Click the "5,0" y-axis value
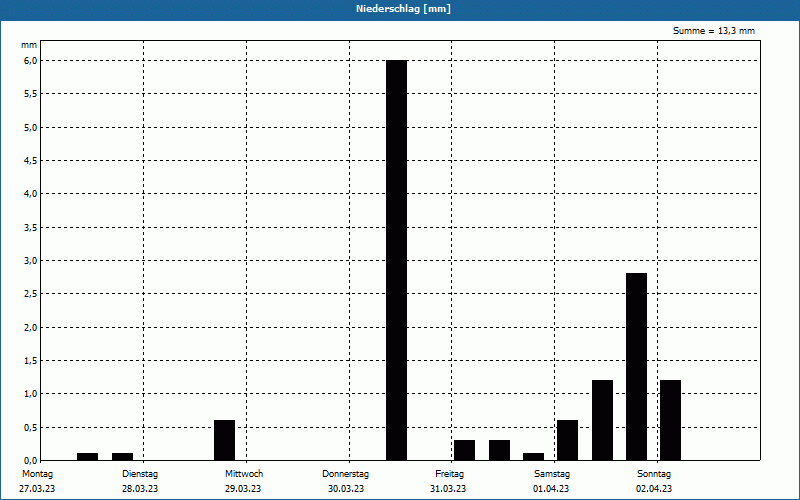Screen dimensions: 800x500 tap(31, 128)
